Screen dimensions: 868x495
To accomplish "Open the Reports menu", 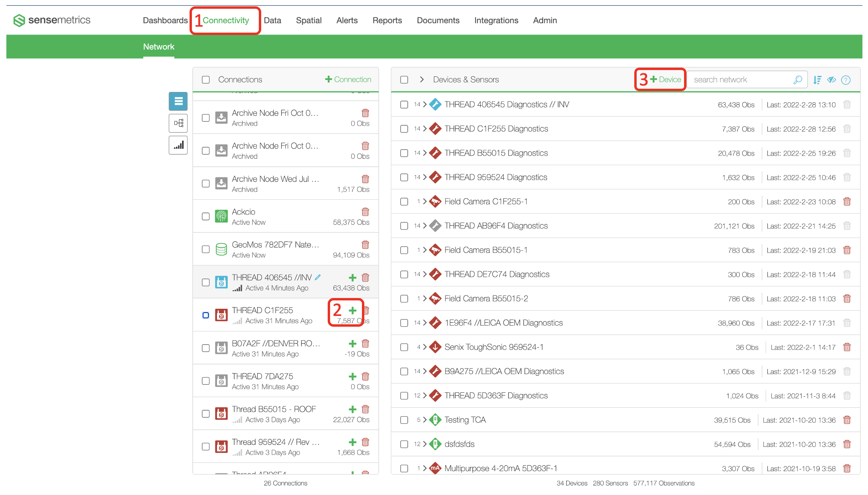I will [x=387, y=20].
